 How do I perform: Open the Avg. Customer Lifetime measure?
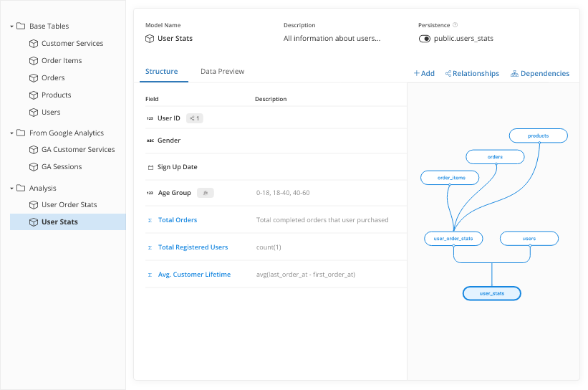point(194,275)
